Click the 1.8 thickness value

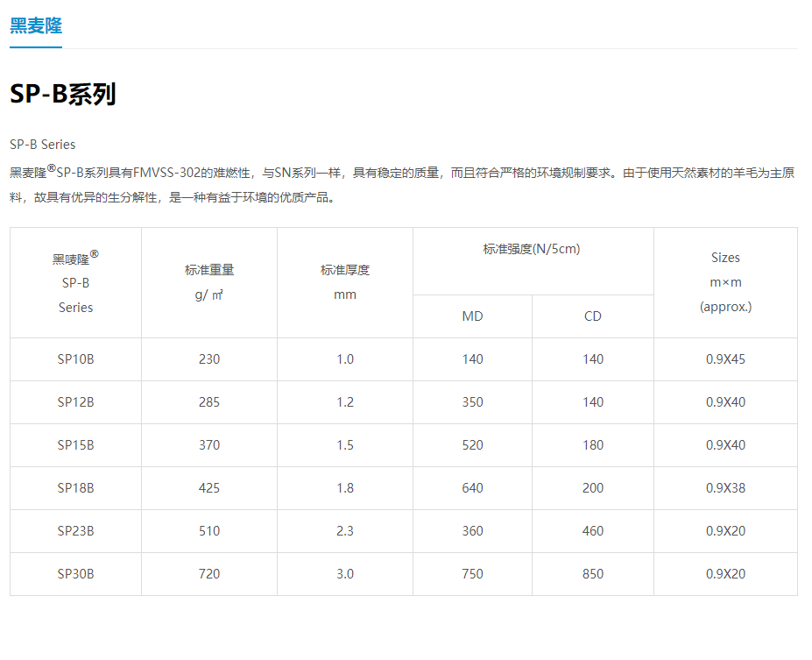(345, 488)
